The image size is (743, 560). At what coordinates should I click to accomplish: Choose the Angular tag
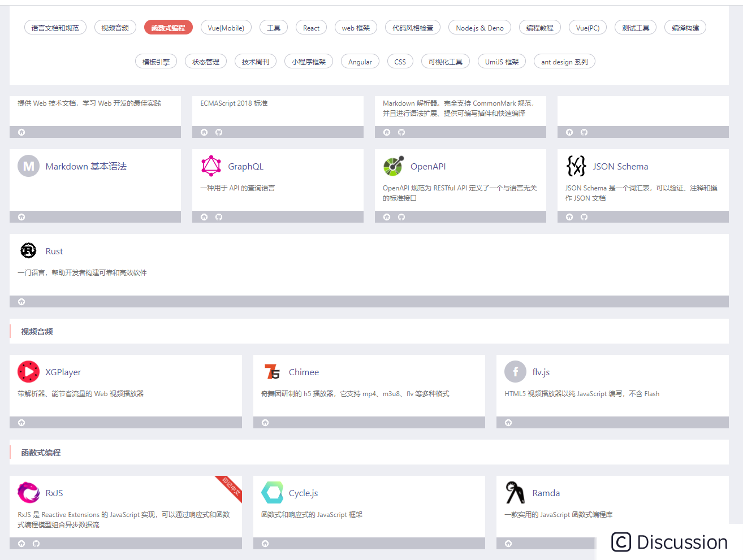360,62
